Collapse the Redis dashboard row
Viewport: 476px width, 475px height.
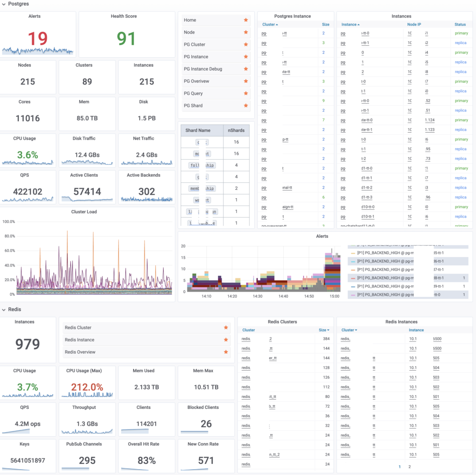coord(4,310)
